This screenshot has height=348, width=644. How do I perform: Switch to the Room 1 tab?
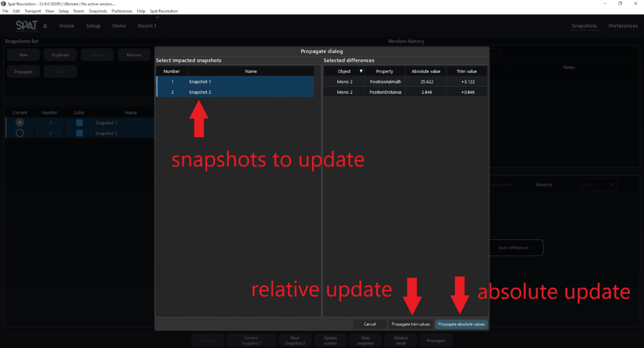[147, 26]
